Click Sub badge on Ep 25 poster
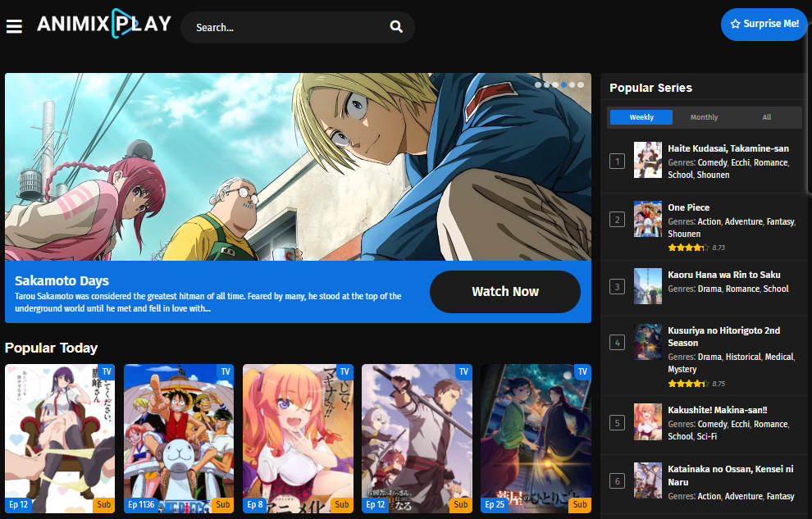This screenshot has height=519, width=812. click(x=580, y=504)
